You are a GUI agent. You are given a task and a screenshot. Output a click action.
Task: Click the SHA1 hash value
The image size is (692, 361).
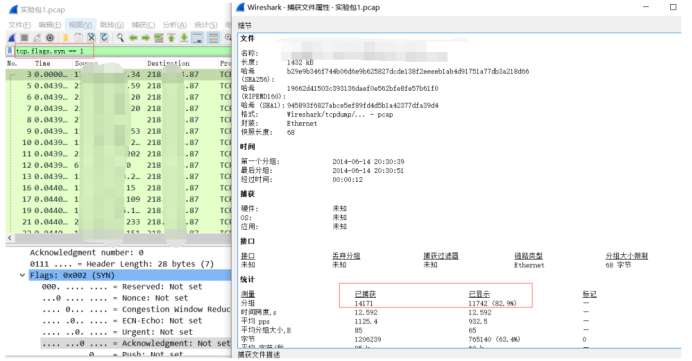(362, 105)
